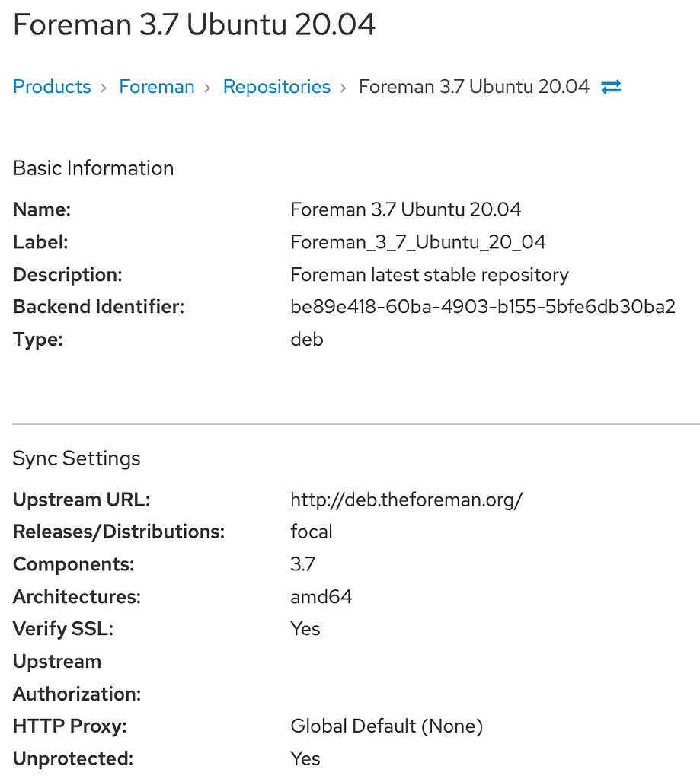Edit the Architectures value amd64

(x=321, y=596)
